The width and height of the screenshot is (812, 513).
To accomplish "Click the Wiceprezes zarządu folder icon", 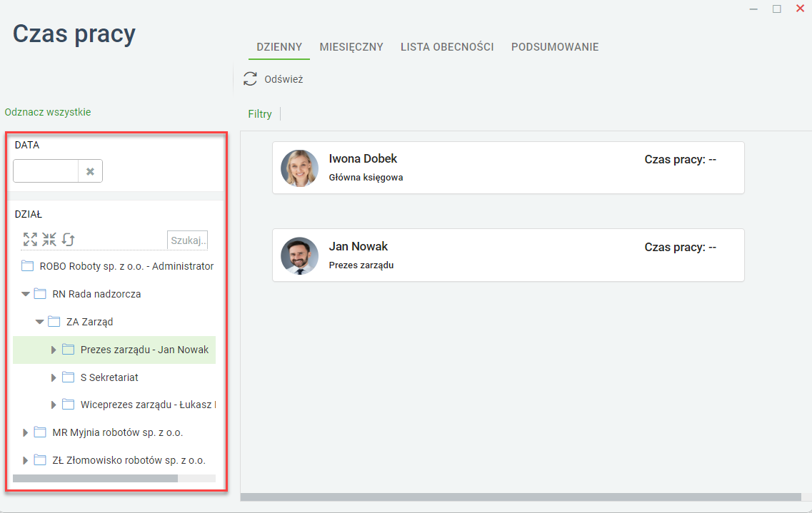I will point(68,405).
